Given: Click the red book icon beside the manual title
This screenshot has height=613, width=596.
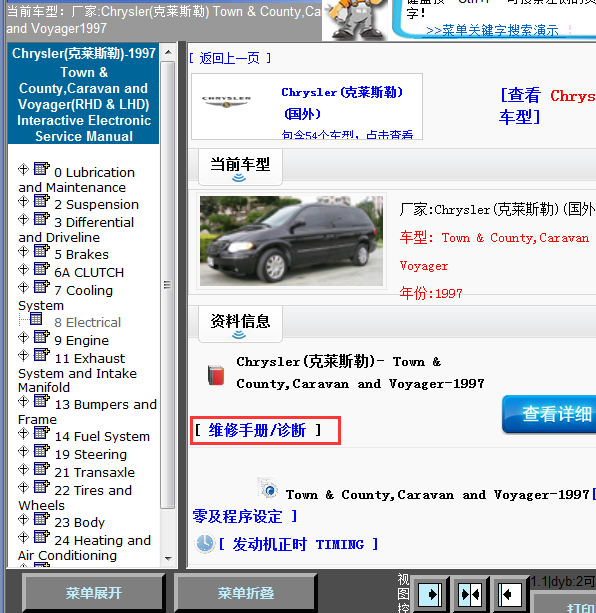Looking at the screenshot, I should (x=216, y=375).
